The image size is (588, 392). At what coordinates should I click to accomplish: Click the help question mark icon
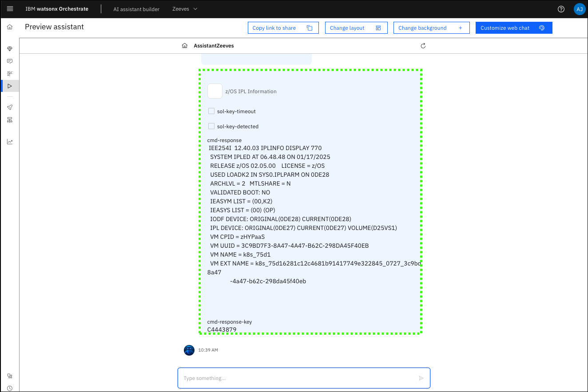561,9
